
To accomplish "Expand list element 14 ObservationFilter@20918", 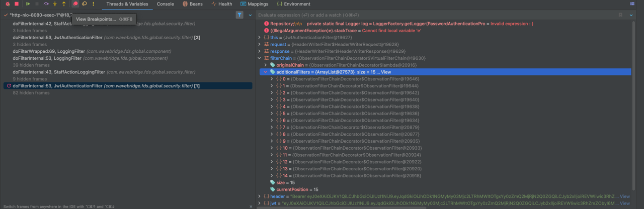I will [272, 176].
